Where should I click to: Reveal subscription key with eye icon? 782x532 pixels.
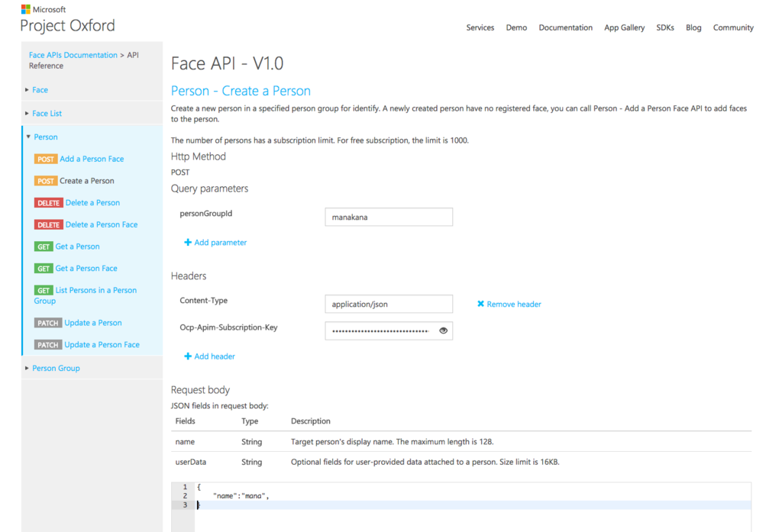coord(443,330)
